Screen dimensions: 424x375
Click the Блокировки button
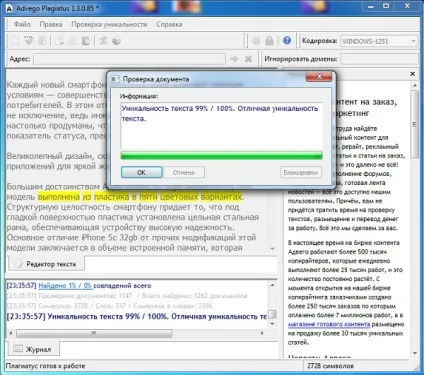(301, 172)
